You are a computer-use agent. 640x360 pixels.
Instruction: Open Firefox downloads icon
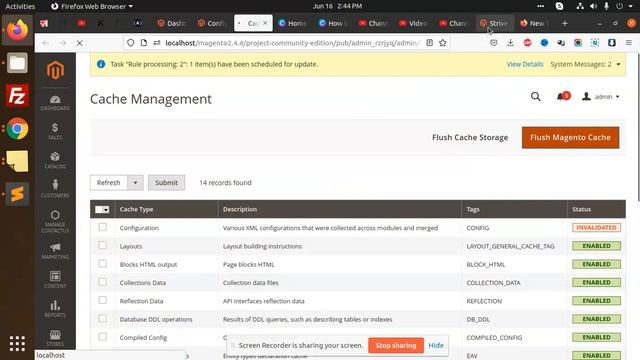click(510, 43)
